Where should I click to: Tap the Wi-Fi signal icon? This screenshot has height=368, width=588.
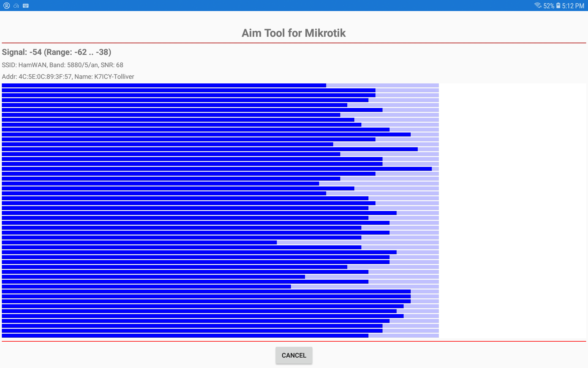[x=537, y=6]
